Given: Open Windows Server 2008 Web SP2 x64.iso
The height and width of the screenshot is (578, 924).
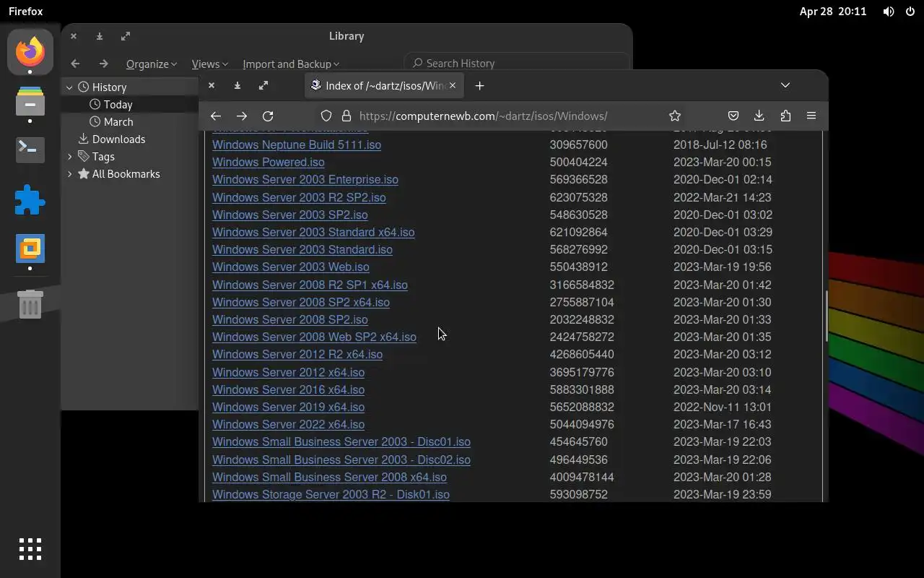Looking at the screenshot, I should click(x=314, y=337).
